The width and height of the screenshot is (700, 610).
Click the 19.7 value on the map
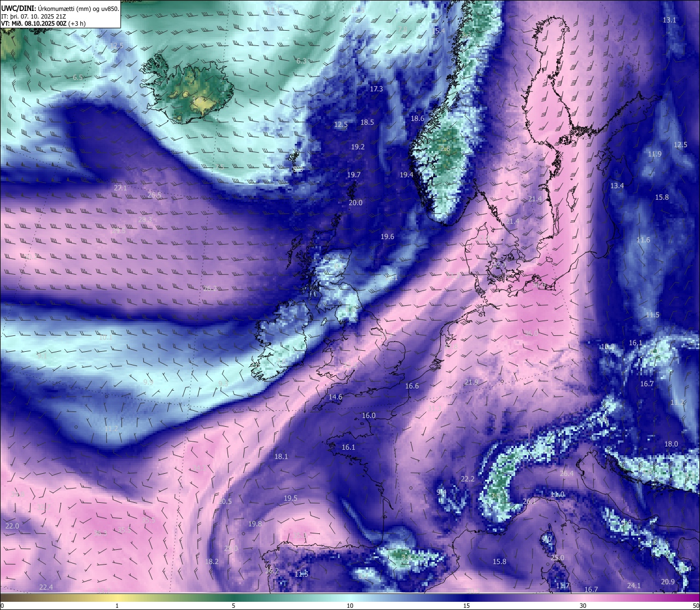point(354,175)
